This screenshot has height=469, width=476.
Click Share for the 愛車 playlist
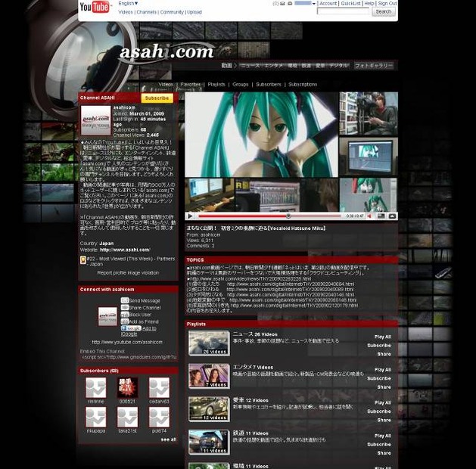[384, 420]
